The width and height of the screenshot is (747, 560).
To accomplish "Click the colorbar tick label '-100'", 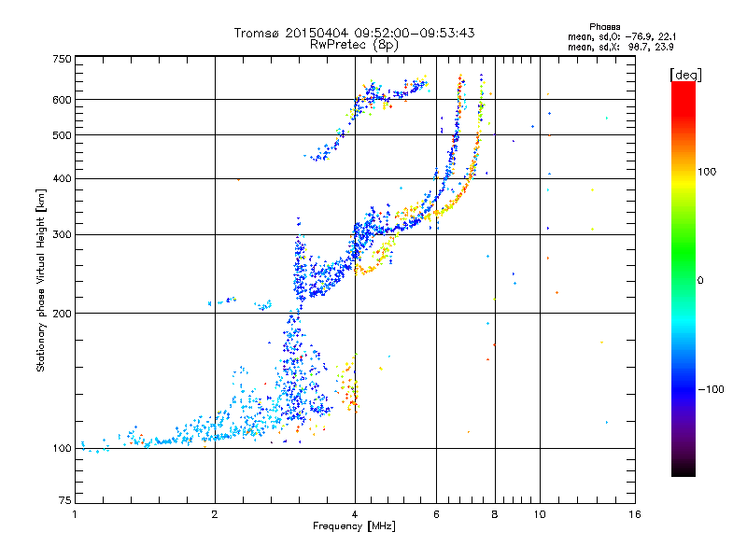I will coord(711,389).
